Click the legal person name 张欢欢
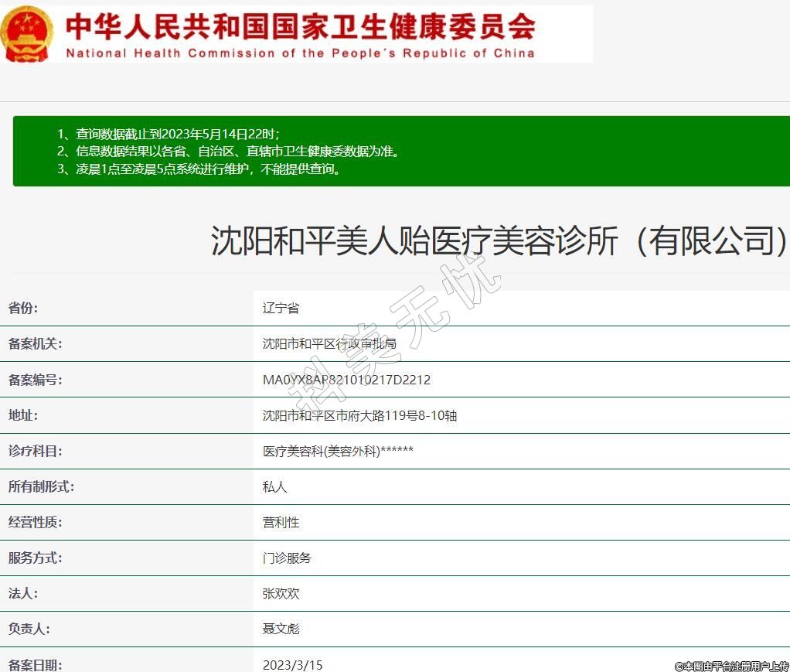 click(281, 594)
